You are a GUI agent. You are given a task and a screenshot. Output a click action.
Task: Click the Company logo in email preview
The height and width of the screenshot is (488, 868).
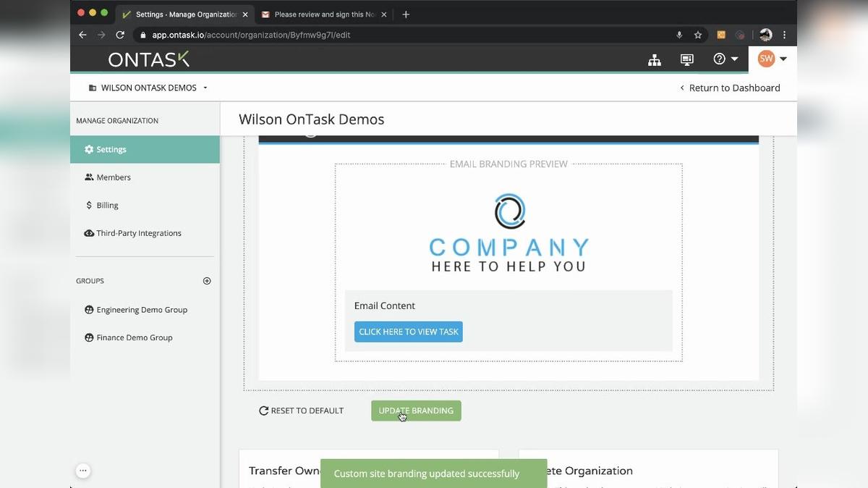pyautogui.click(x=509, y=233)
